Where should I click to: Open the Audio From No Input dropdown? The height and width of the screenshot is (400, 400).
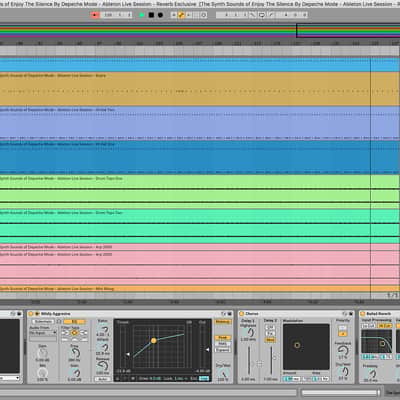43,333
